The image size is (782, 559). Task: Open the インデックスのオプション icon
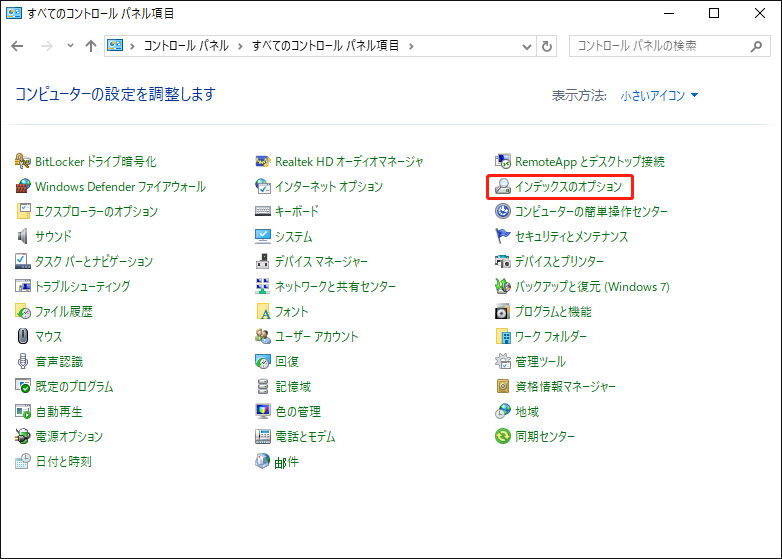click(x=503, y=186)
